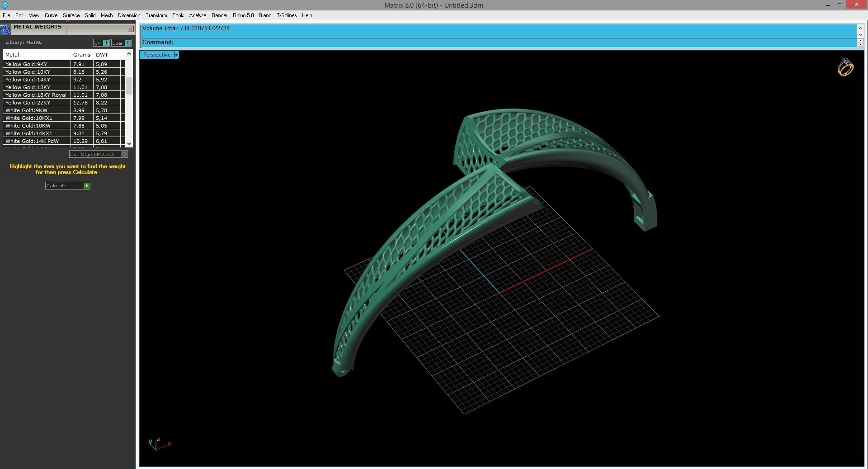Select the Yellow Gold:10KY row

coord(64,72)
